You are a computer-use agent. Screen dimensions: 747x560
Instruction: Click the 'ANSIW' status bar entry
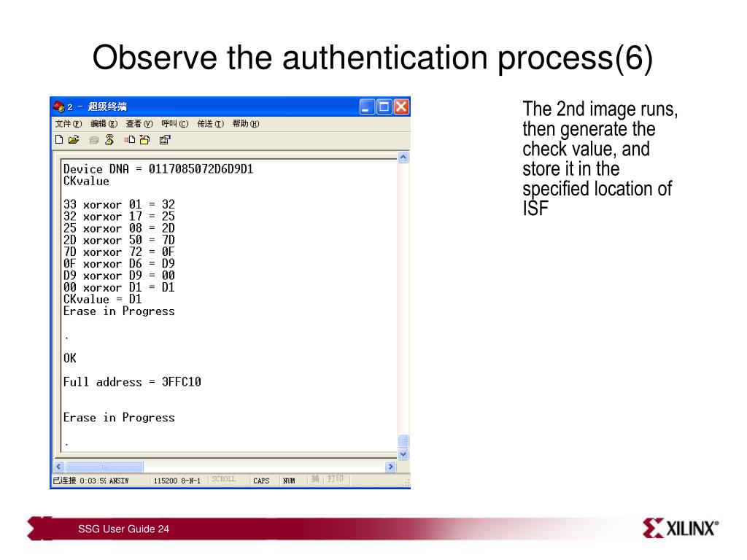coord(119,481)
